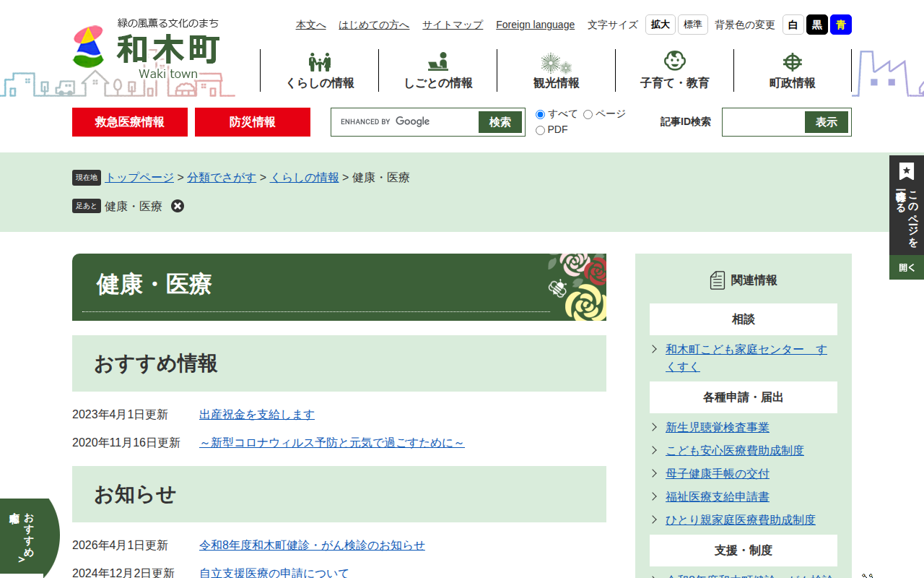Go to 分類でさがす in the breadcrumb
This screenshot has width=924, height=578.
tap(222, 178)
